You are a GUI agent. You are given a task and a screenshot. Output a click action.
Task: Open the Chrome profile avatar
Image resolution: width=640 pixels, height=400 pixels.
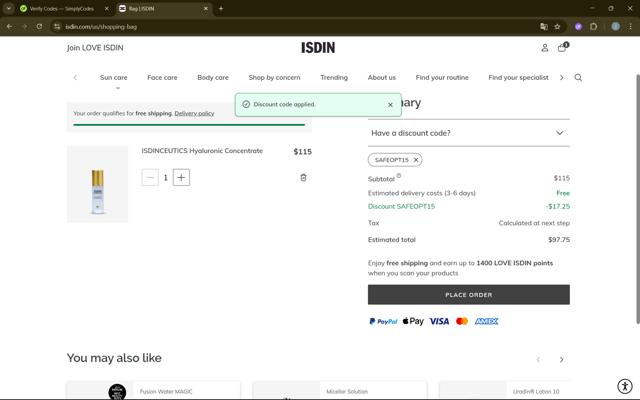pos(616,27)
